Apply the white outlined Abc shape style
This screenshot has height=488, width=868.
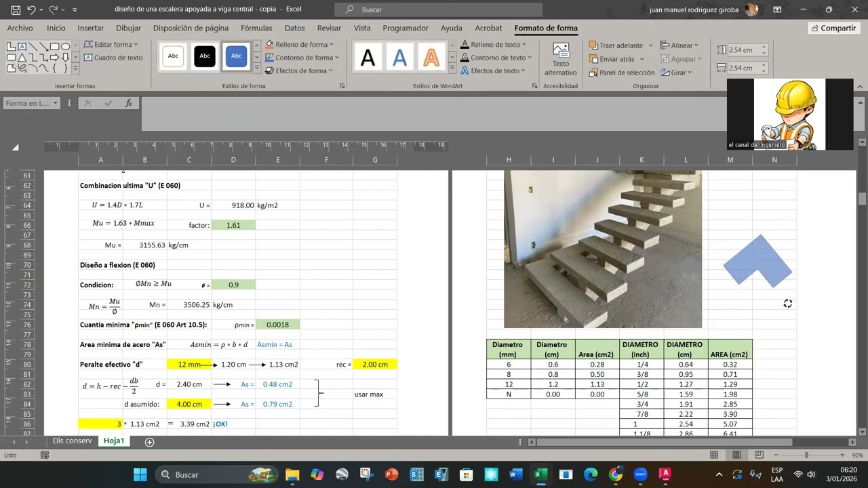click(x=173, y=56)
